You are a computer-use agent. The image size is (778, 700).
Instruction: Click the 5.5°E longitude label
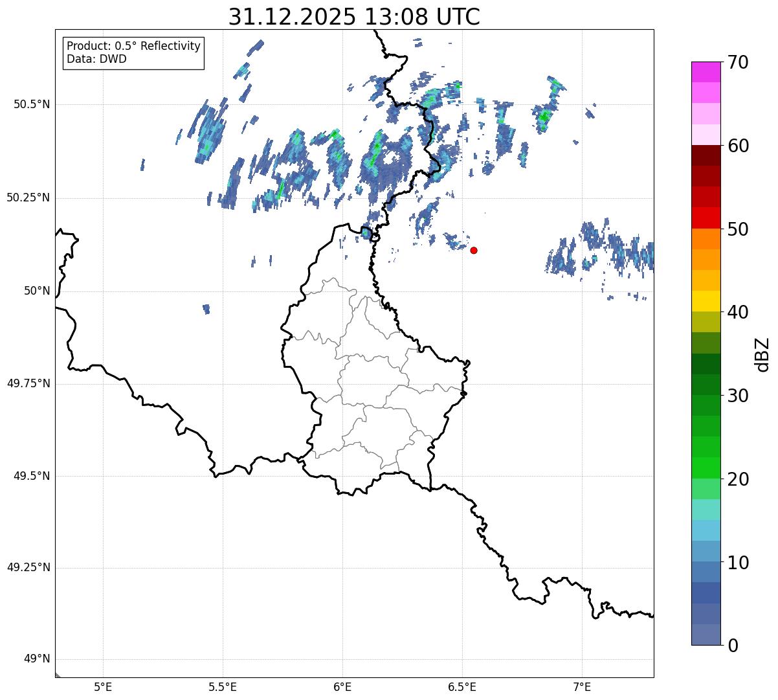[223, 687]
